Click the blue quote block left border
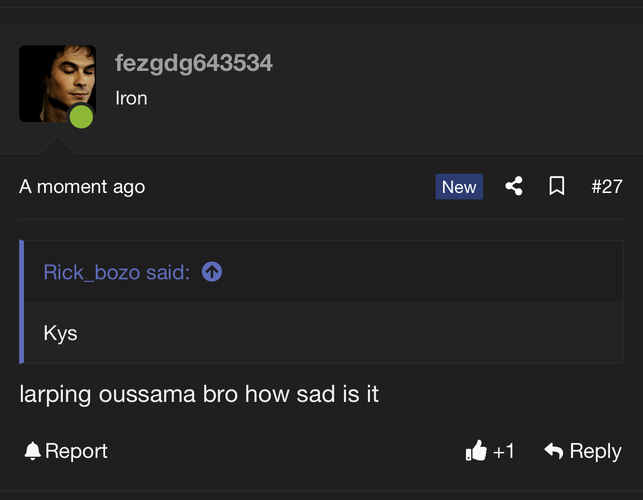Screen dimensions: 643x500 [22, 301]
